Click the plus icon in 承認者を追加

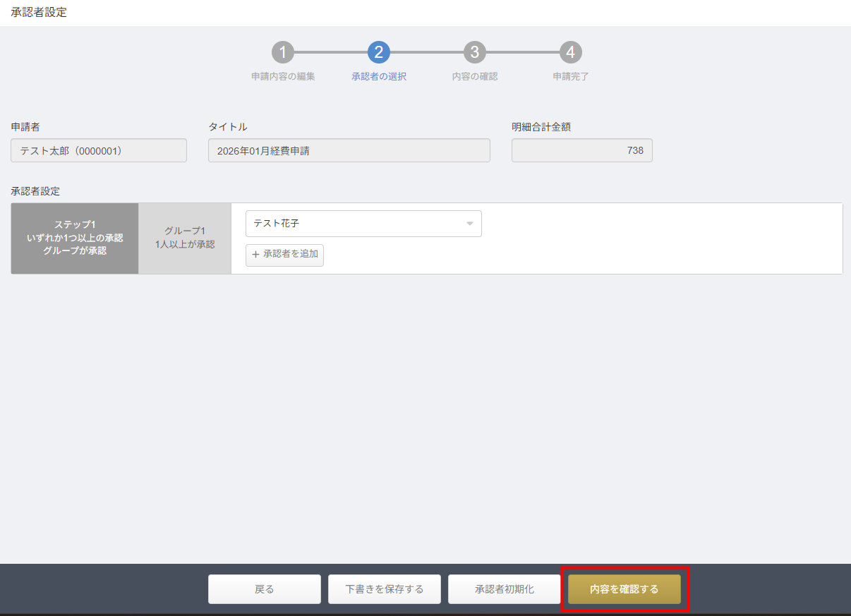(255, 255)
